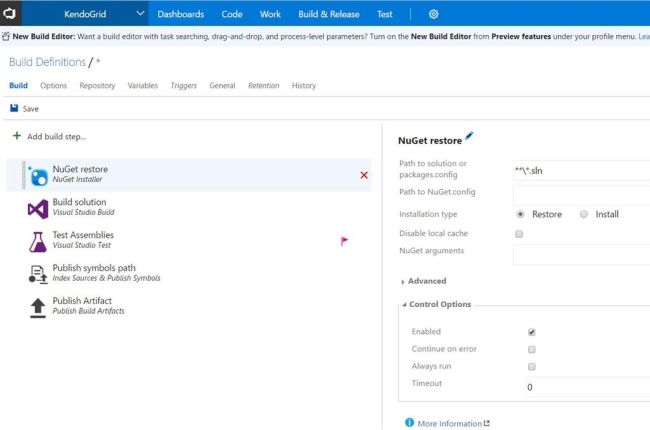Select the Publish symbols path step

(x=189, y=273)
